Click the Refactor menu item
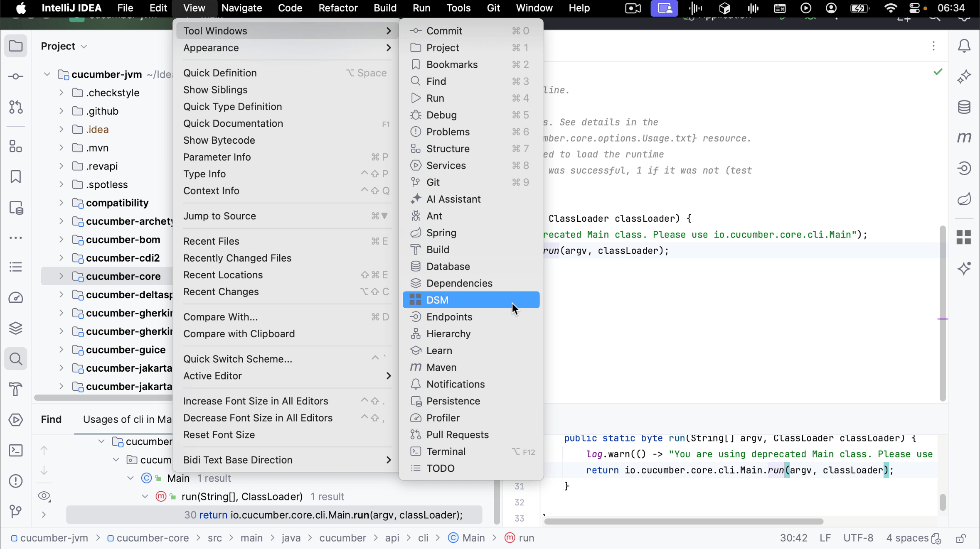This screenshot has height=549, width=980. point(338,8)
